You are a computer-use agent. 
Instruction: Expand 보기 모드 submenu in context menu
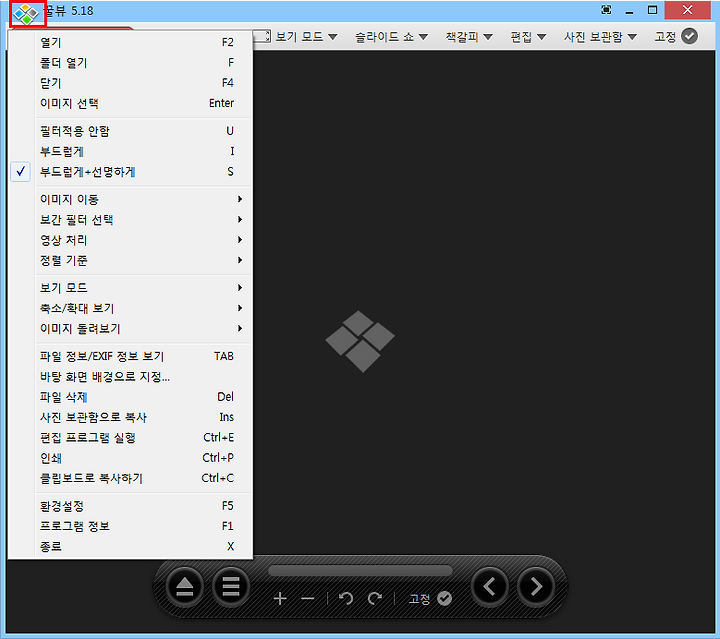click(130, 288)
